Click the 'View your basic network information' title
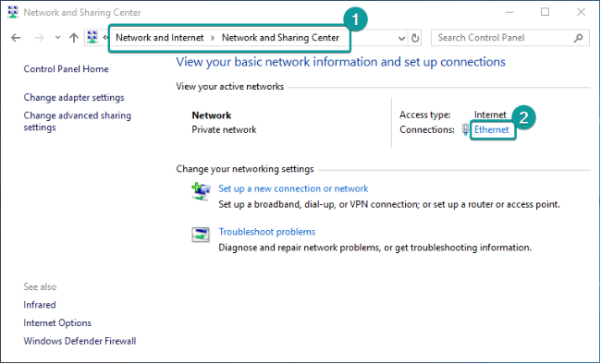601x364 pixels. [x=341, y=62]
